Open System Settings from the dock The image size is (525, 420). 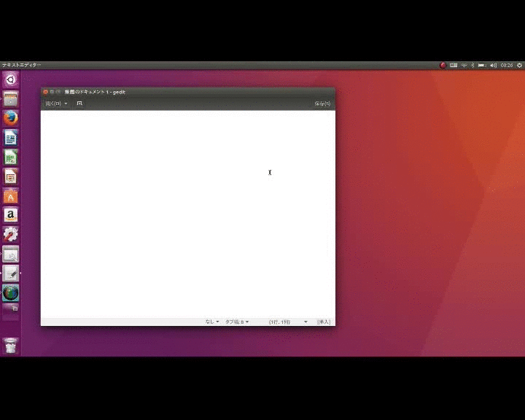pos(10,235)
